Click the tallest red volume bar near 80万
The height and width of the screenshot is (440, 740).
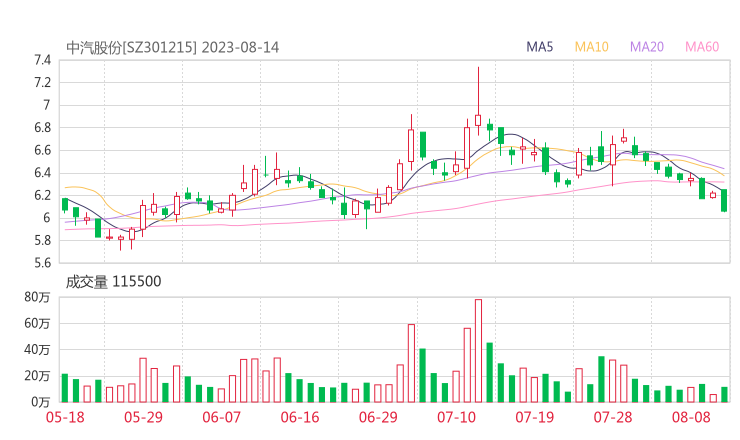(478, 350)
